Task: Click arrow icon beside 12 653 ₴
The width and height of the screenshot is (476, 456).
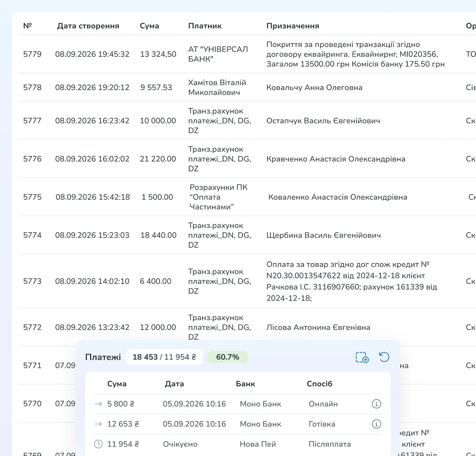Action: tap(99, 424)
